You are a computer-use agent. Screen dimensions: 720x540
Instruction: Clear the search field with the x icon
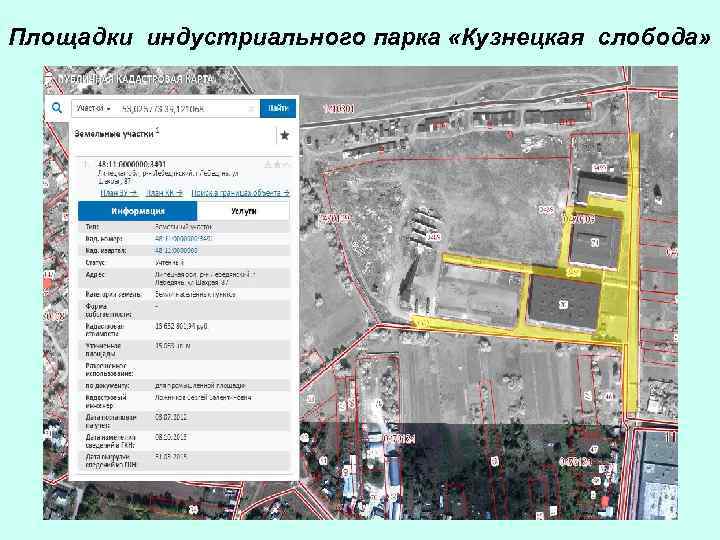(251, 109)
